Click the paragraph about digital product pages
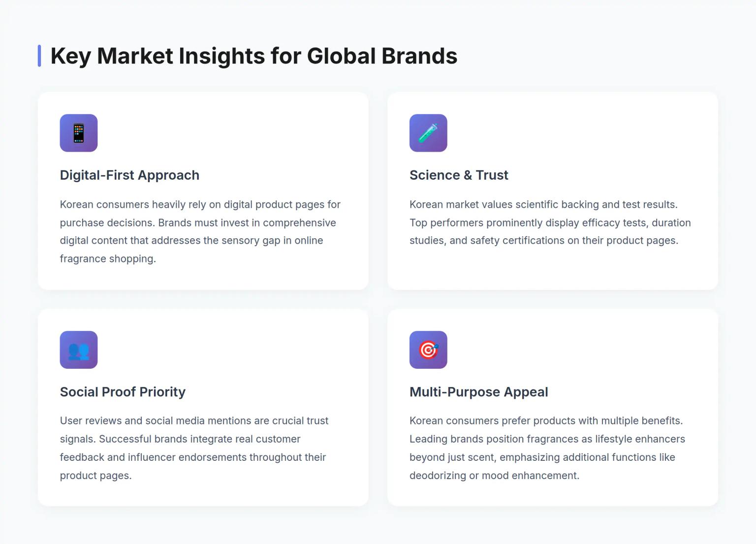756x544 pixels. pyautogui.click(x=200, y=231)
